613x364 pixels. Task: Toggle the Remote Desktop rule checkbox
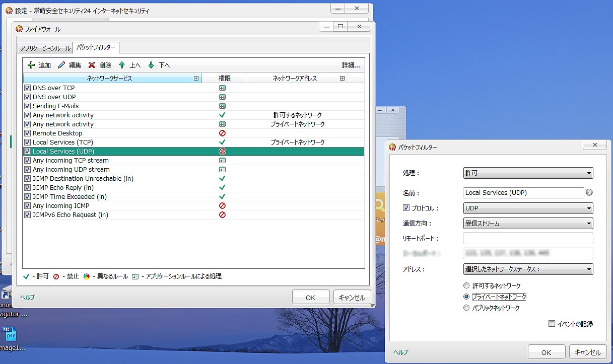[28, 133]
